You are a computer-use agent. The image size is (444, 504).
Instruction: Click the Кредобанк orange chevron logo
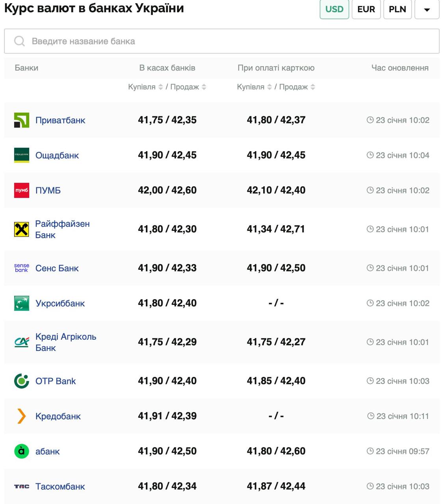22,416
